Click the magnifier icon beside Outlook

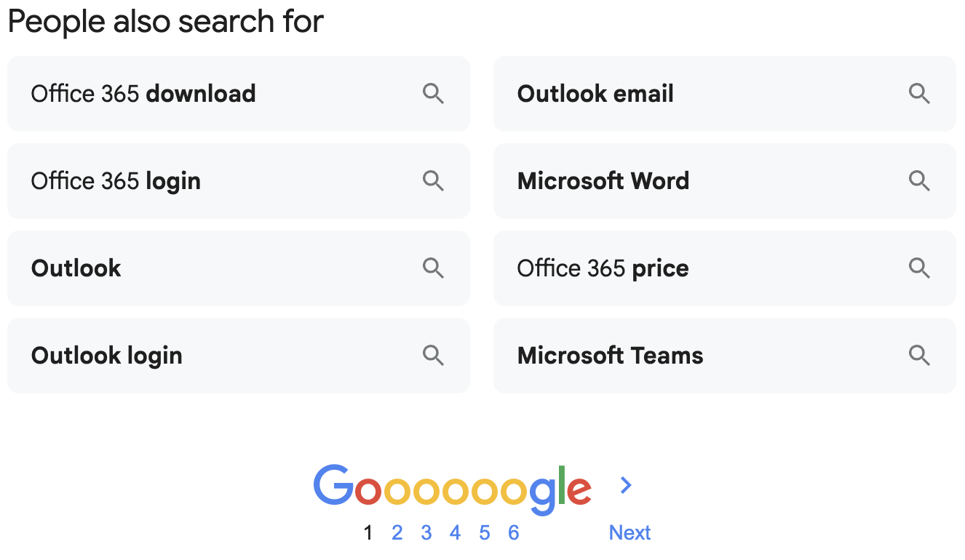pos(433,268)
